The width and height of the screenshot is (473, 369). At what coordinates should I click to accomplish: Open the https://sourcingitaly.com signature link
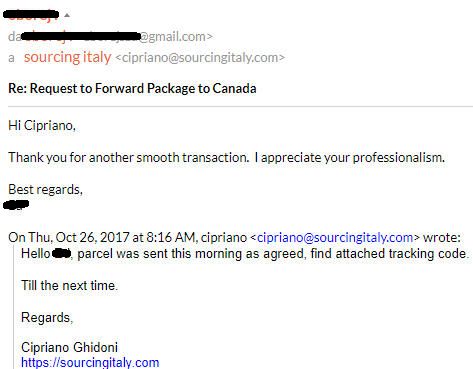[90, 362]
